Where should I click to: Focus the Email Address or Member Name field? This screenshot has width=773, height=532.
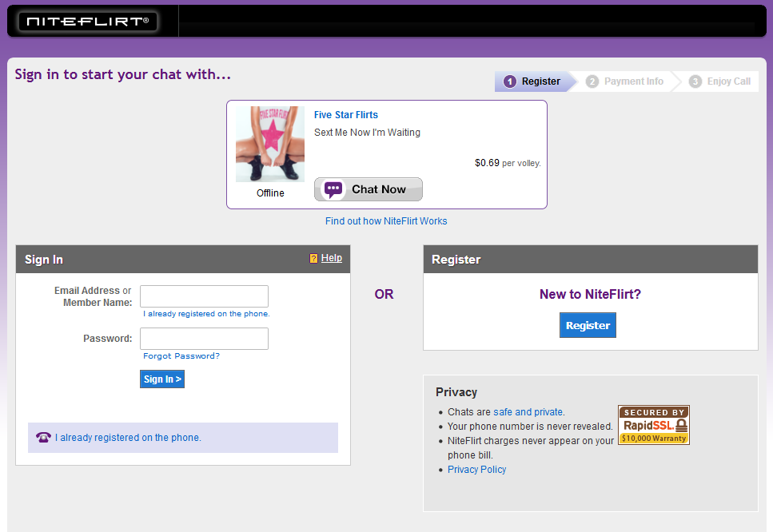[204, 296]
